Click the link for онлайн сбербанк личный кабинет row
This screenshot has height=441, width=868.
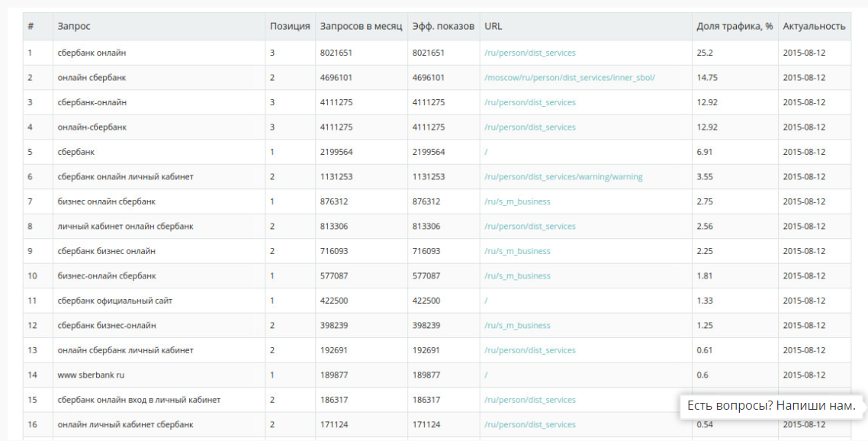(529, 350)
